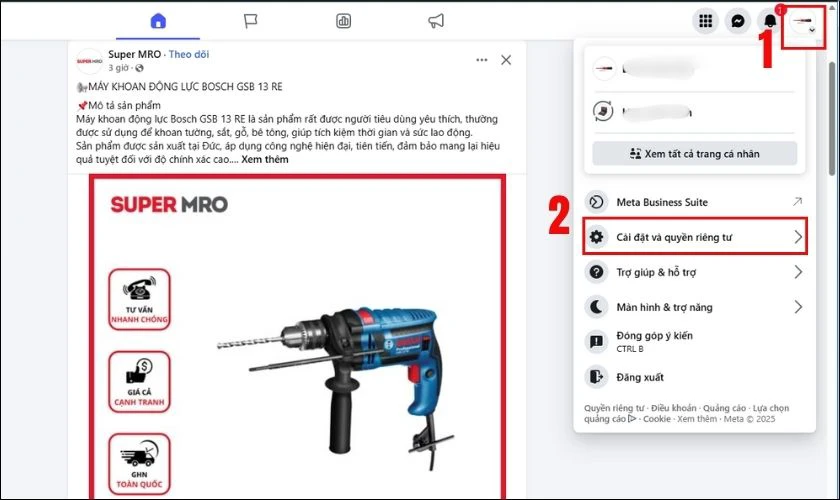The width and height of the screenshot is (840, 500).
Task: Click the public globe audience icon
Action: 140,68
